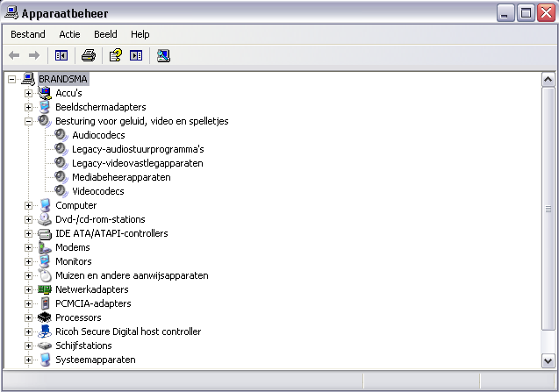Select the BRANDSMA label
This screenshot has height=392, width=559.
point(63,79)
